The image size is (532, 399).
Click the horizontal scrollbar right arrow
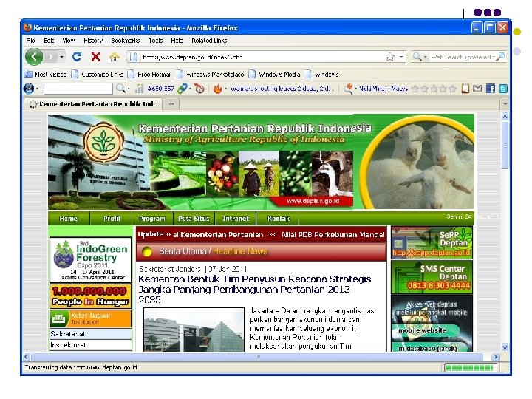[x=496, y=357]
